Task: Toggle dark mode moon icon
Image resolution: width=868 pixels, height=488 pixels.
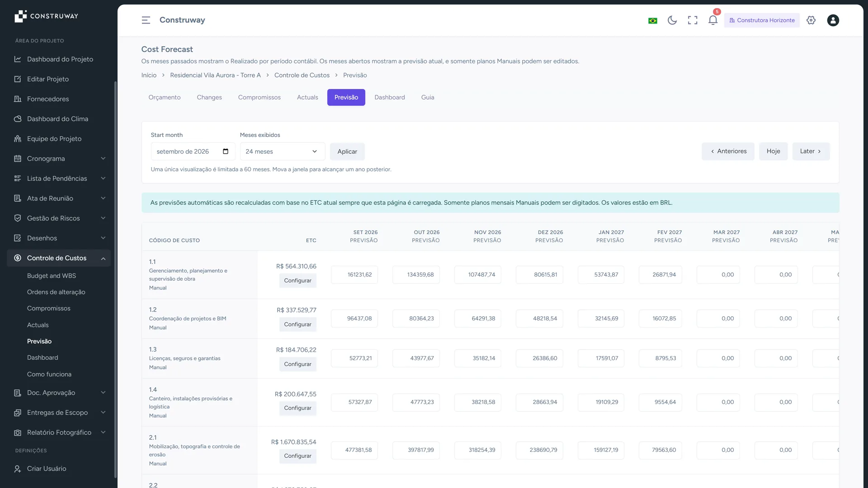Action: (x=672, y=20)
